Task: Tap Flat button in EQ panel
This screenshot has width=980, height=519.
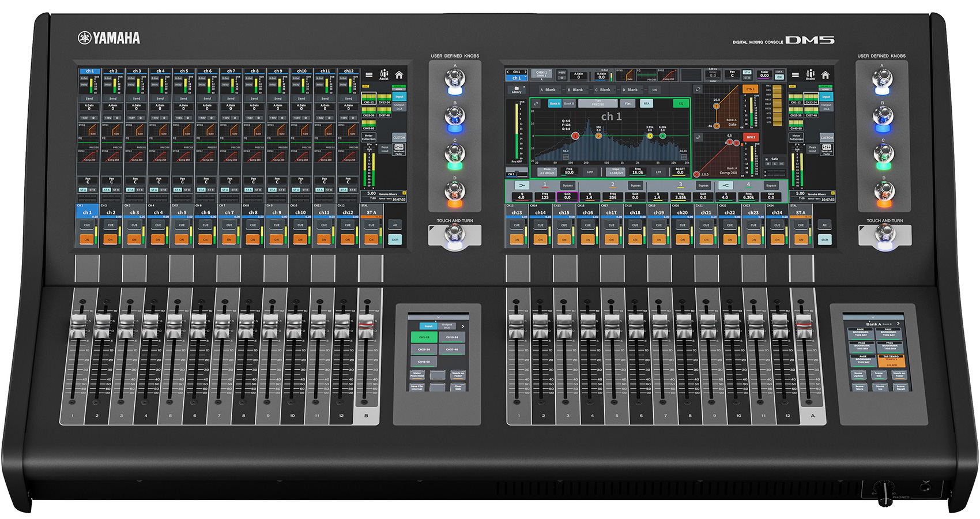Action: [628, 104]
